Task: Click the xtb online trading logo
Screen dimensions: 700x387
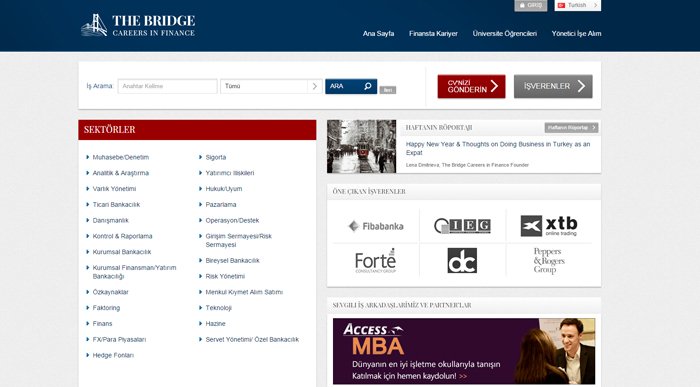Action: 549,226
